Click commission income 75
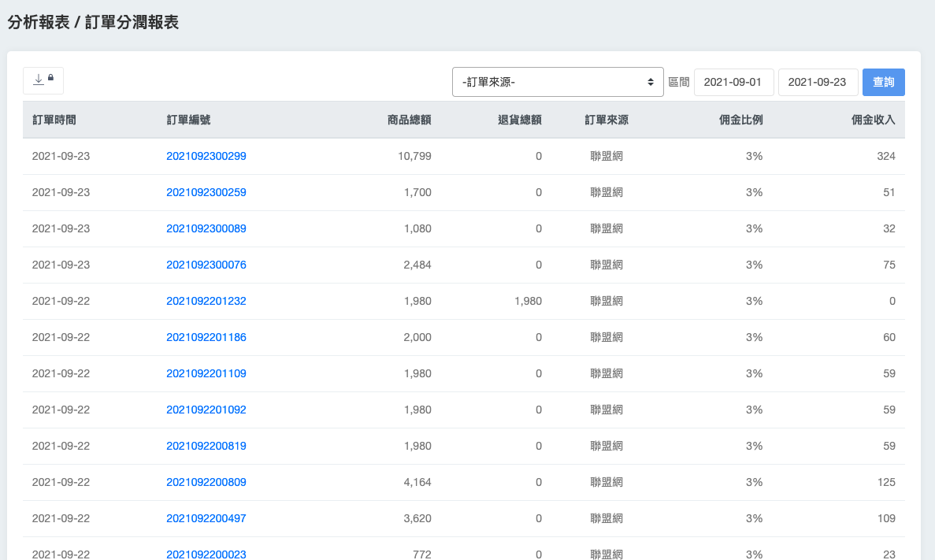The width and height of the screenshot is (935, 560). [x=889, y=265]
